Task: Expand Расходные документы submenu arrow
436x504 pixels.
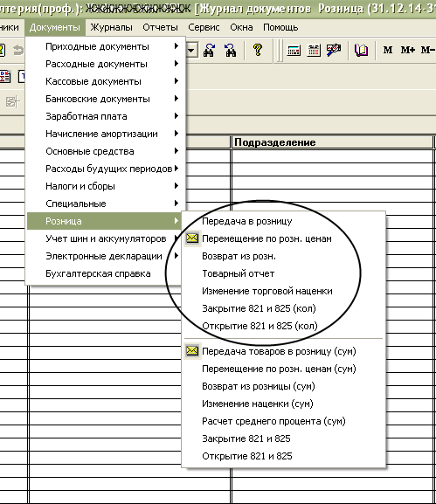Action: [176, 64]
